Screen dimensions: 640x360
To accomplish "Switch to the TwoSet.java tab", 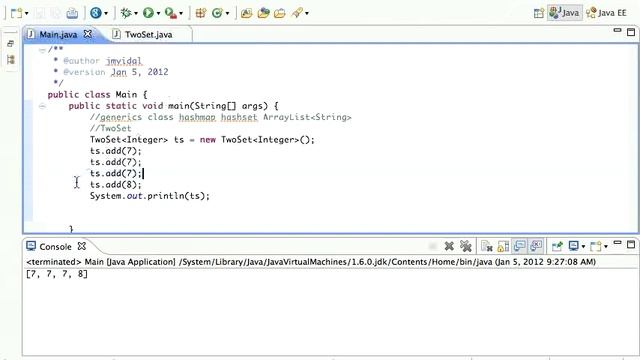I will tap(148, 35).
